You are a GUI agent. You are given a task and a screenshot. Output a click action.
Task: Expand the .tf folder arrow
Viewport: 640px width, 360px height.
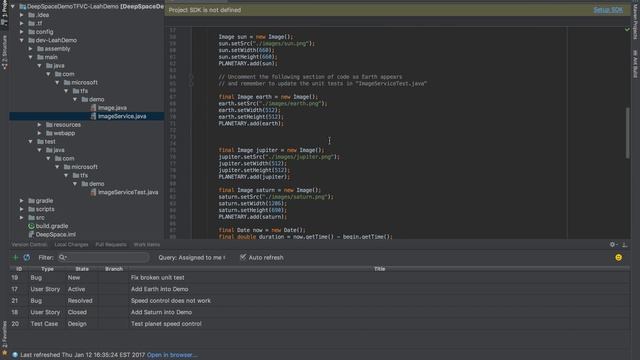pos(22,23)
